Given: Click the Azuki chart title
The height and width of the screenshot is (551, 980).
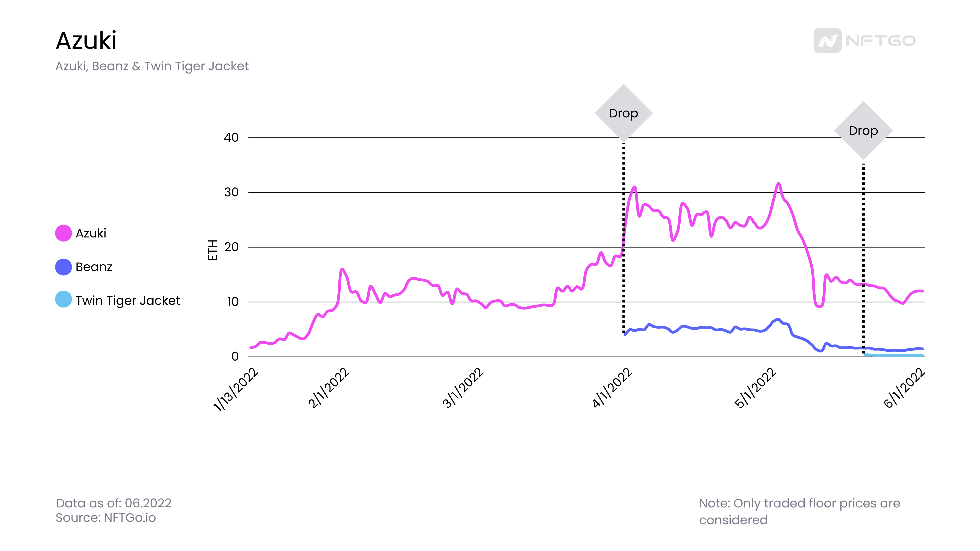Looking at the screenshot, I should pos(86,40).
